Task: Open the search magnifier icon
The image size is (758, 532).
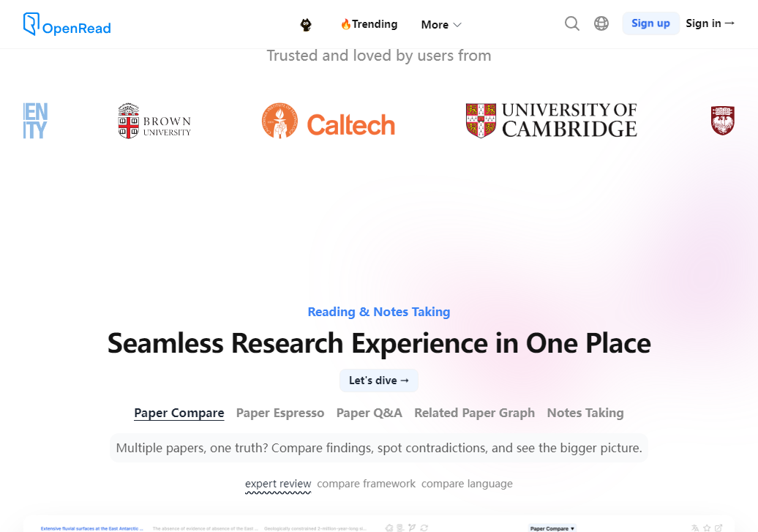Action: [x=572, y=23]
